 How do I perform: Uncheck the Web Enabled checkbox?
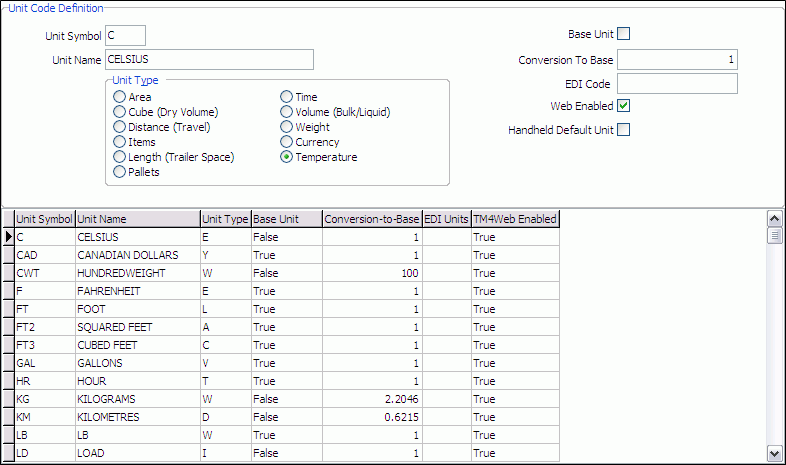tap(624, 106)
